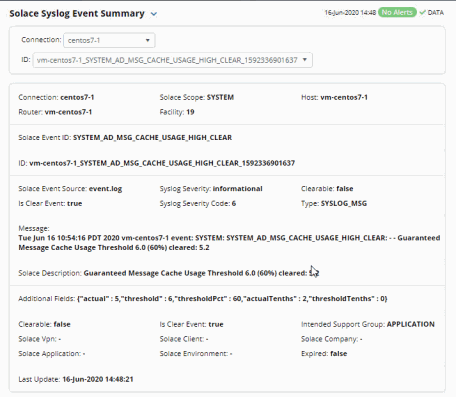Click the 16-Jun-2020 14:48 timestamp in header

pos(350,12)
